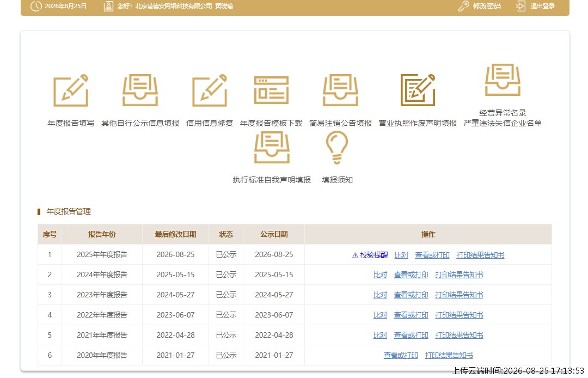588x378 pixels.
Task: Click 打印结果告知书 for 2022年年度报告
Action: (460, 315)
